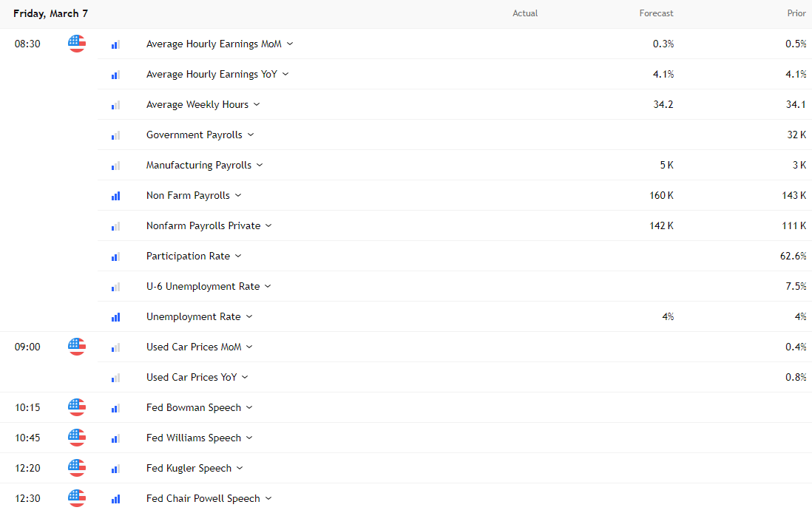The image size is (812, 513).
Task: Expand Average Hourly Earnings MoM chevron
Action: click(x=290, y=44)
